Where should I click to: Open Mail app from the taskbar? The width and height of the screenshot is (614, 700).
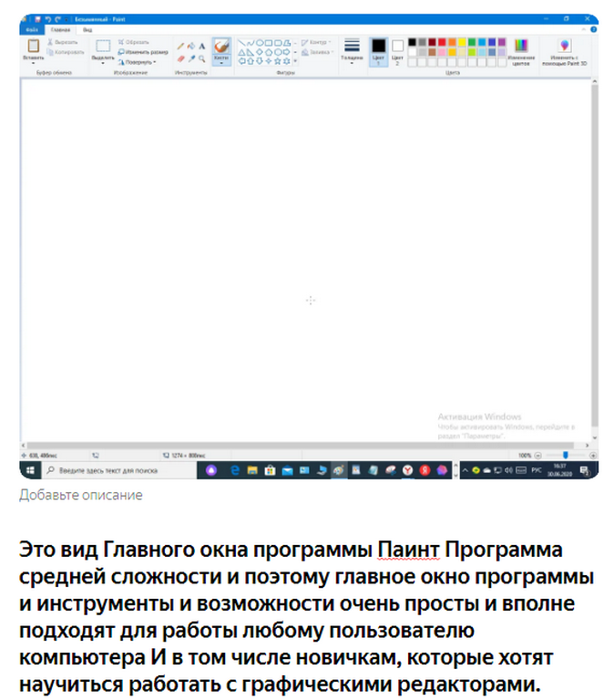click(287, 470)
